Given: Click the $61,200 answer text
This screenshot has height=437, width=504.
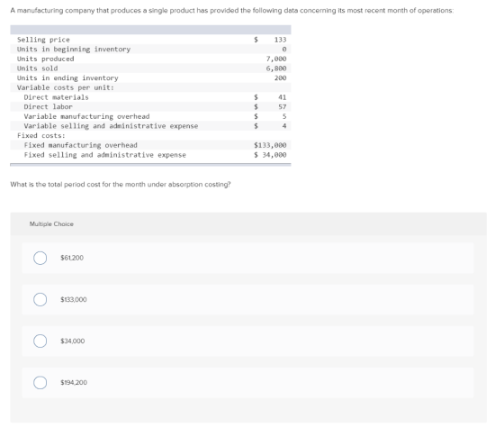Looking at the screenshot, I should click(x=72, y=258).
